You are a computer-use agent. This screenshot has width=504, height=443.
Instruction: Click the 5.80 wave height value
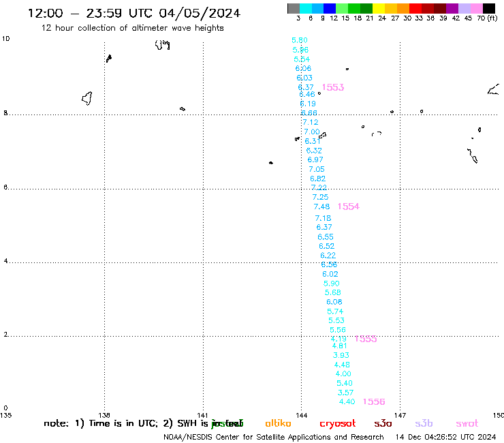(300, 40)
